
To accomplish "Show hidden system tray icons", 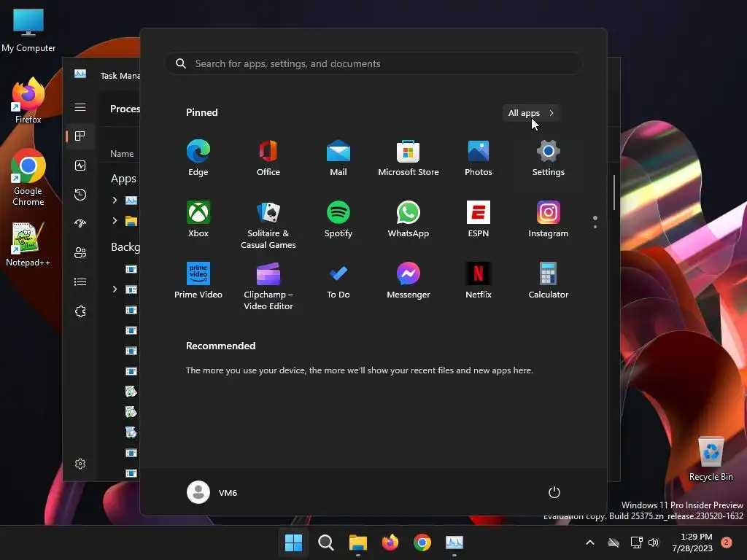I will 589,542.
